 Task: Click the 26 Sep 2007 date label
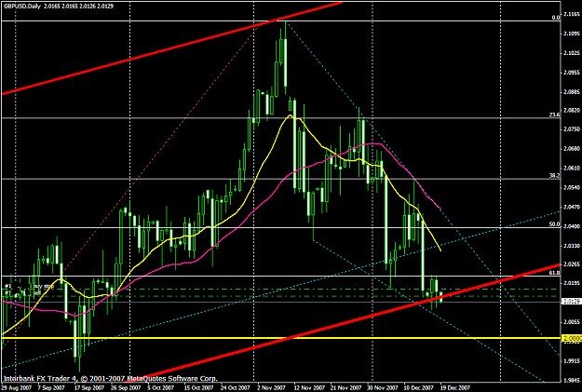[x=126, y=388]
